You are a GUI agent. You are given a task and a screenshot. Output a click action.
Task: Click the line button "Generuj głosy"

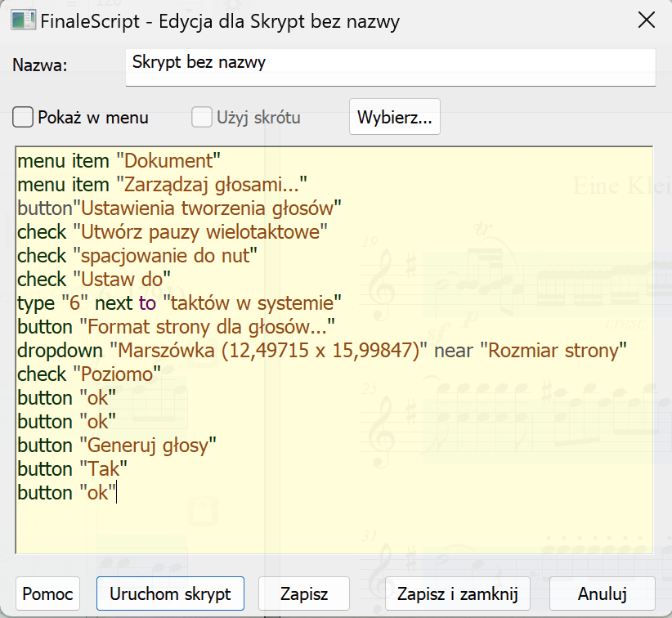coord(117,446)
